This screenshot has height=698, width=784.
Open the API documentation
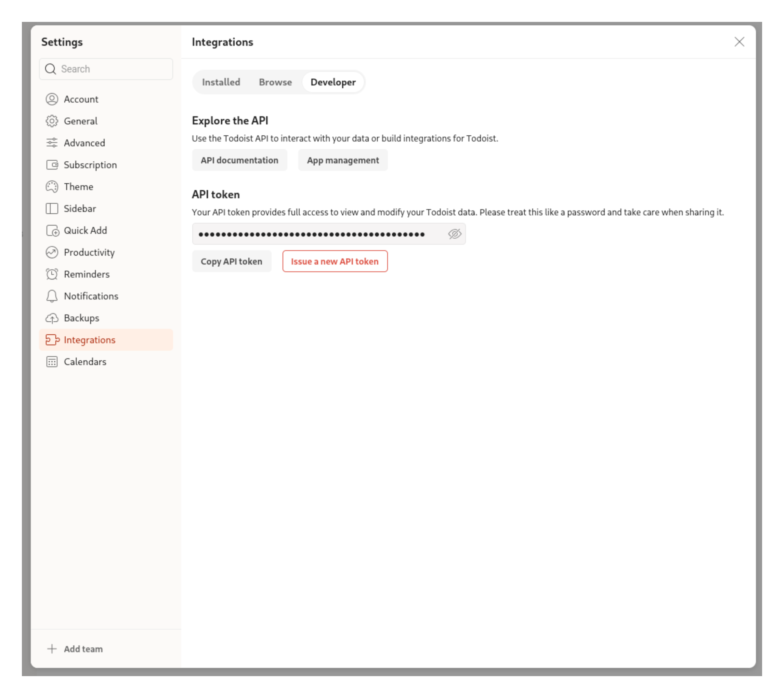[239, 160]
